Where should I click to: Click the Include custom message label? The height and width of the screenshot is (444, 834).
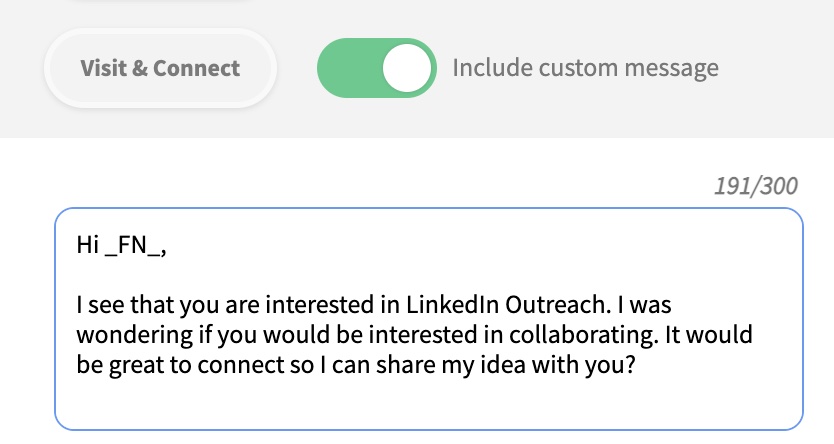click(x=585, y=68)
